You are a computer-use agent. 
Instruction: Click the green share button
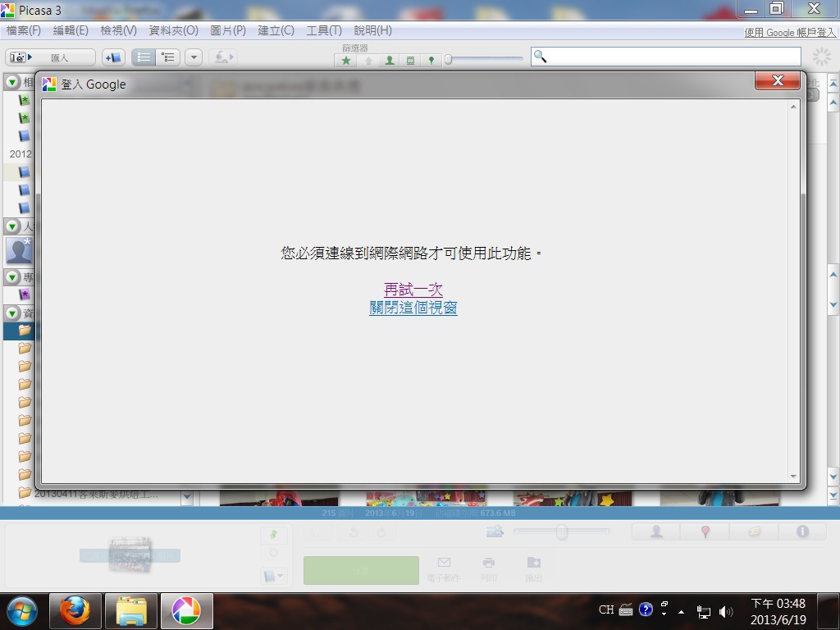pos(361,571)
